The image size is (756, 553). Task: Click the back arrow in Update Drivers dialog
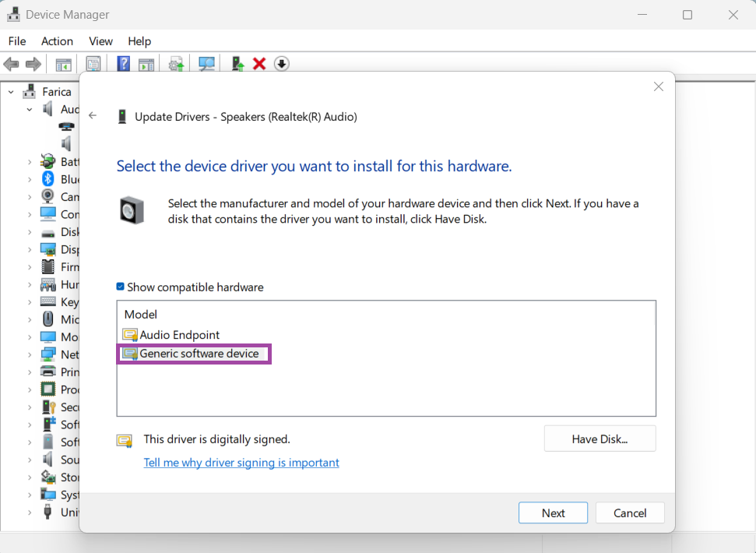click(x=93, y=116)
